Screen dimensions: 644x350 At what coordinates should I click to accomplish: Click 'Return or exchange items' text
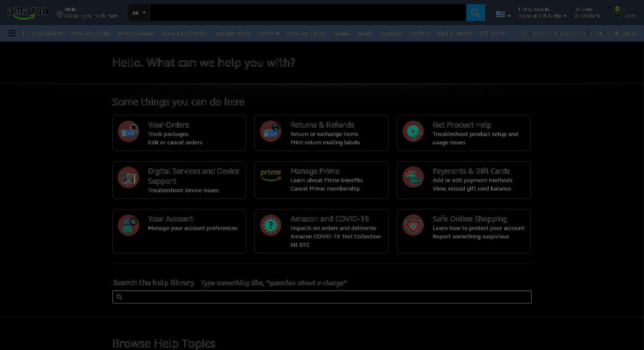click(x=325, y=134)
